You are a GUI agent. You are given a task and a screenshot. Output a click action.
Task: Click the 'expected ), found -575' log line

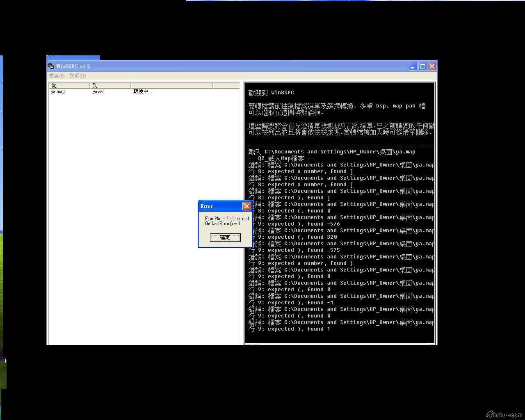[294, 250]
